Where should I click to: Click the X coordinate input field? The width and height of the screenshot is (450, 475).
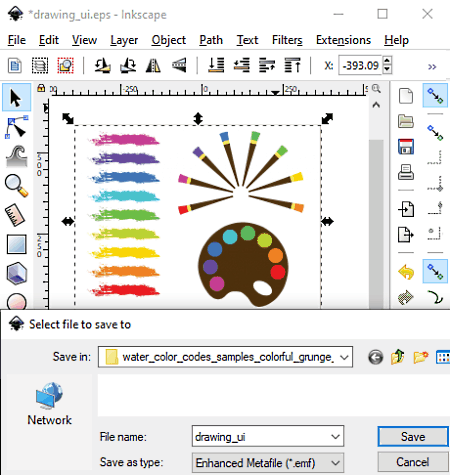[360, 65]
